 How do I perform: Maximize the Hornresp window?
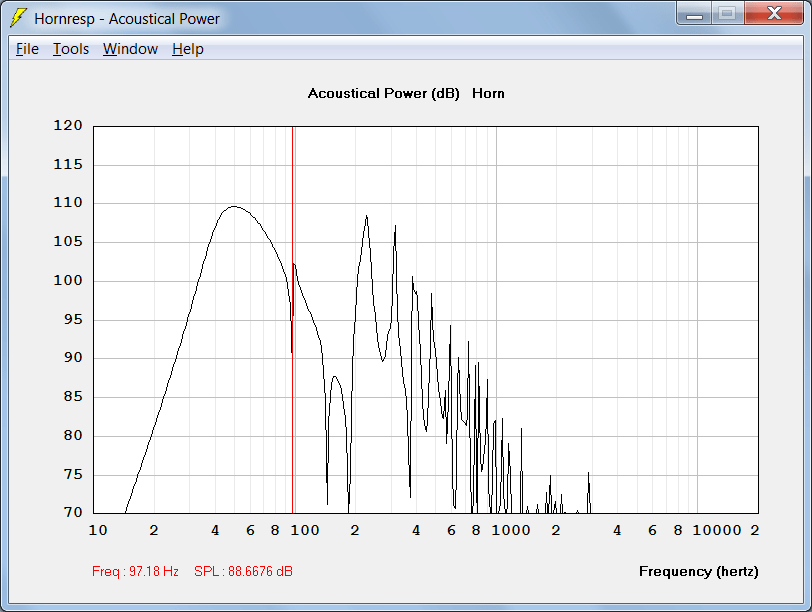pos(727,14)
